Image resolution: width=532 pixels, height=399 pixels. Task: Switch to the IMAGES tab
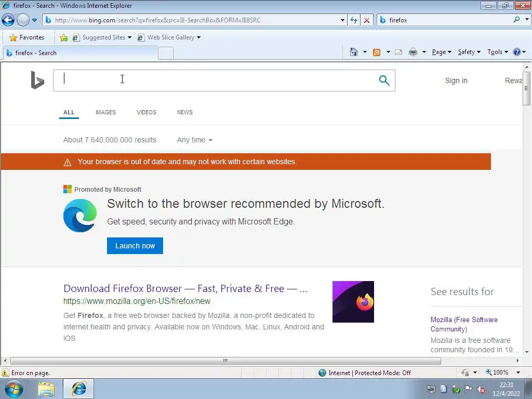pos(105,112)
